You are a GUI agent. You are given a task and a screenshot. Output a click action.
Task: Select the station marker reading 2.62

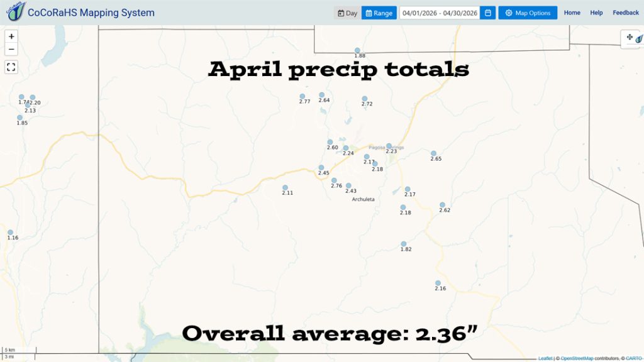[442, 205]
